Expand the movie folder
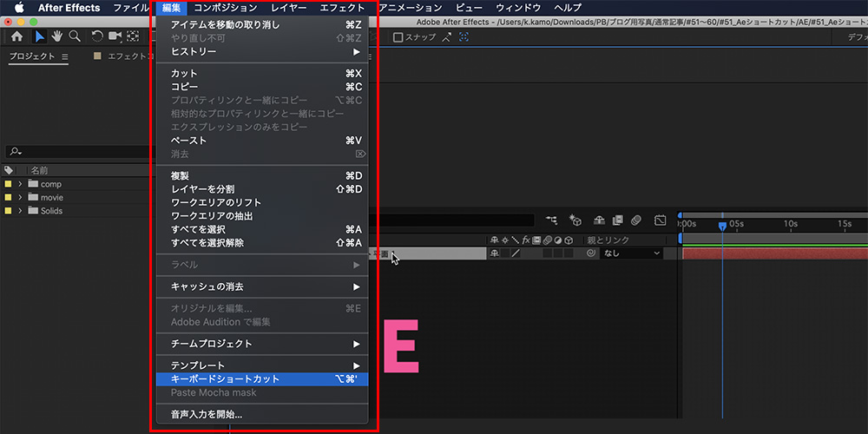 point(21,198)
